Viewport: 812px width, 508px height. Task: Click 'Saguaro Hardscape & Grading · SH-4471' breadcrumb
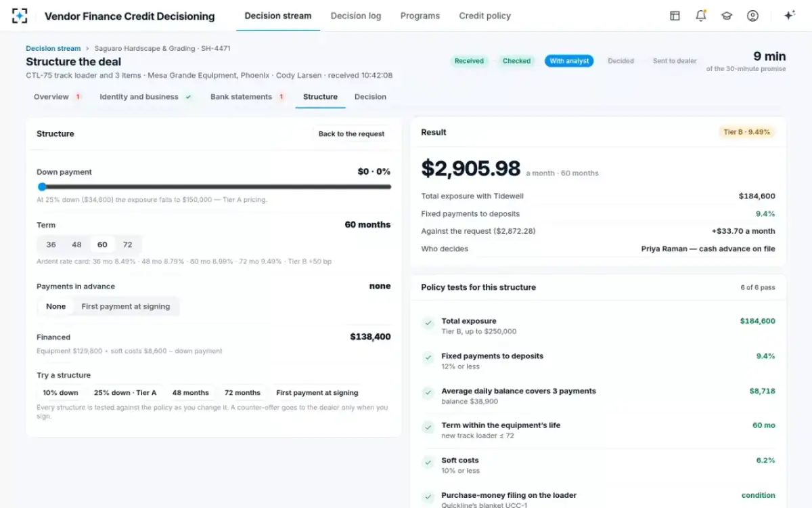click(x=162, y=48)
